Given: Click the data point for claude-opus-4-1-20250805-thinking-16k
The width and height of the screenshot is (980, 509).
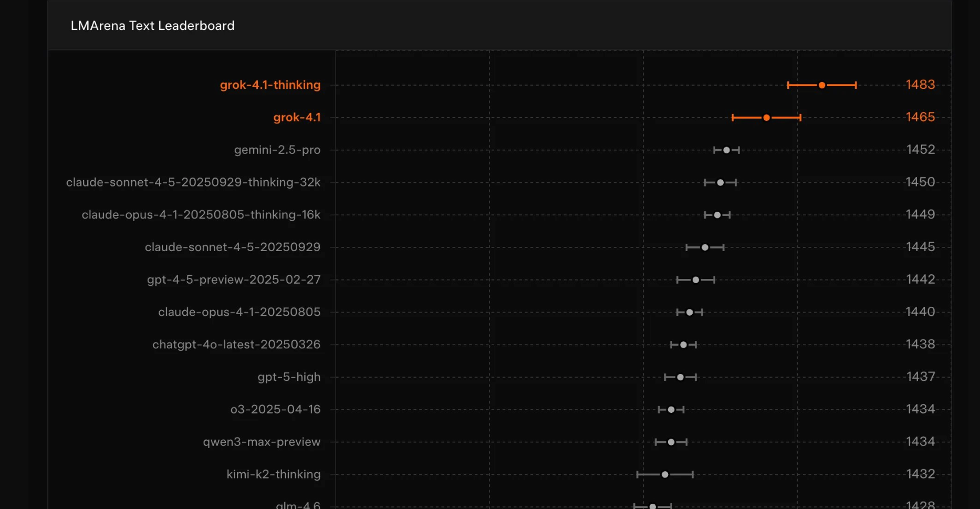Looking at the screenshot, I should pos(717,215).
